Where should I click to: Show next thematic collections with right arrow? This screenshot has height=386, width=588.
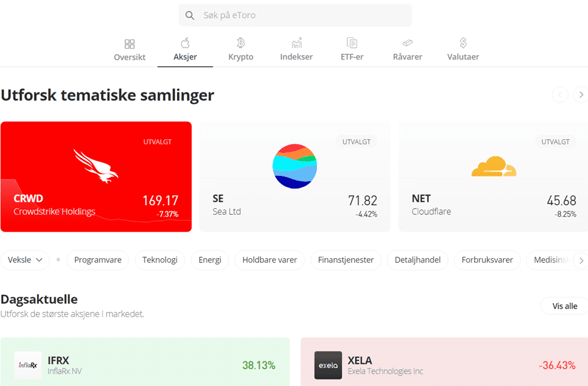pos(581,94)
